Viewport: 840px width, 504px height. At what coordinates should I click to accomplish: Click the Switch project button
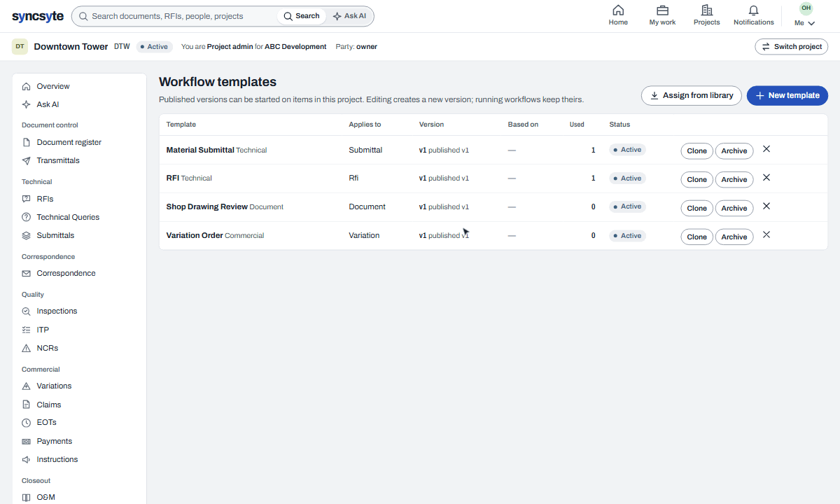click(791, 47)
